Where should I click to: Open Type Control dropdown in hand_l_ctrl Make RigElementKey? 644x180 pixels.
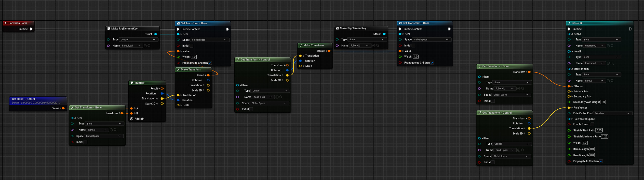tap(138, 40)
